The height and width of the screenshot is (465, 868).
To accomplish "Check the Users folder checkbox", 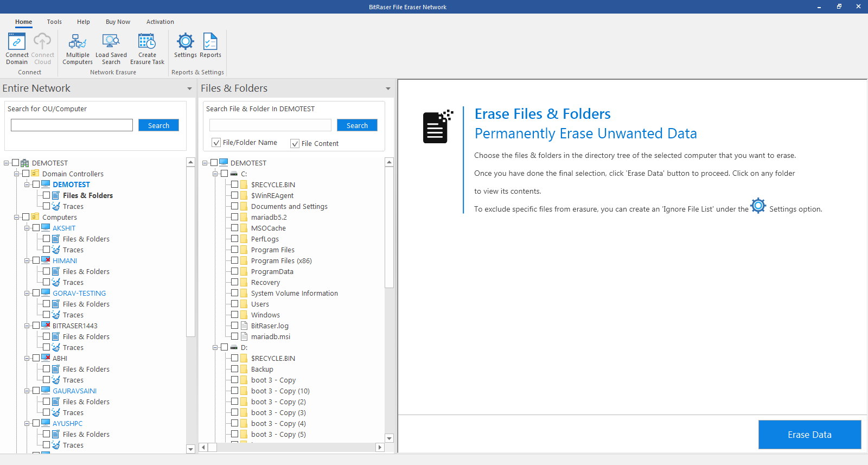I will tap(235, 304).
